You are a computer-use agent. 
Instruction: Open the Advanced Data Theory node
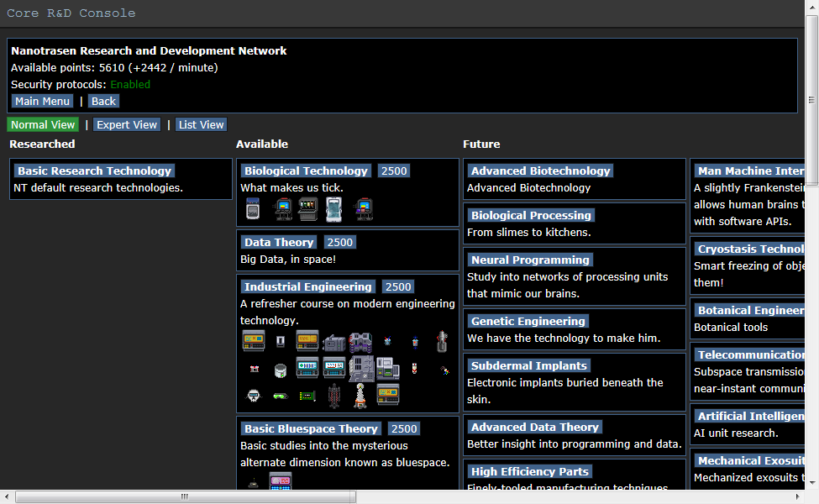click(x=535, y=428)
